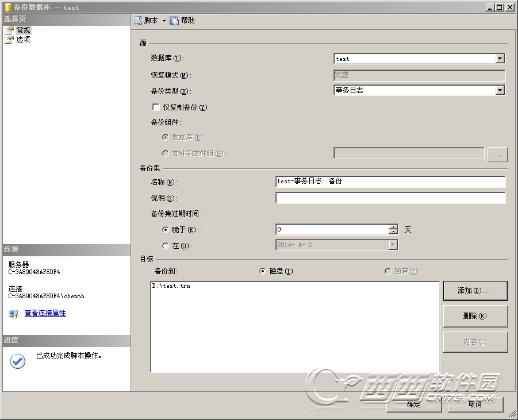This screenshot has width=518, height=420.
Task: Click the backup database icon in title bar
Action: pyautogui.click(x=6, y=7)
